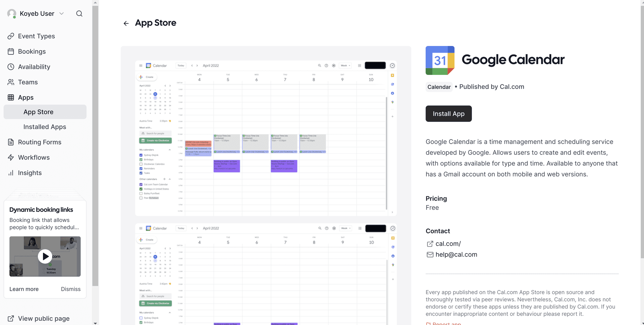Open second Google Calendar screenshot
The image size is (644, 325).
click(266, 274)
